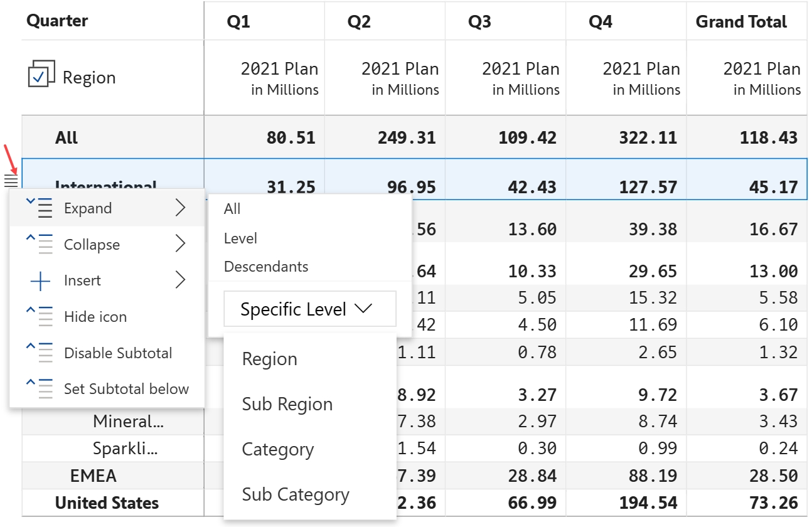Viewport: 812px width, 527px height.
Task: Click the Collapse menu icon
Action: (x=40, y=244)
